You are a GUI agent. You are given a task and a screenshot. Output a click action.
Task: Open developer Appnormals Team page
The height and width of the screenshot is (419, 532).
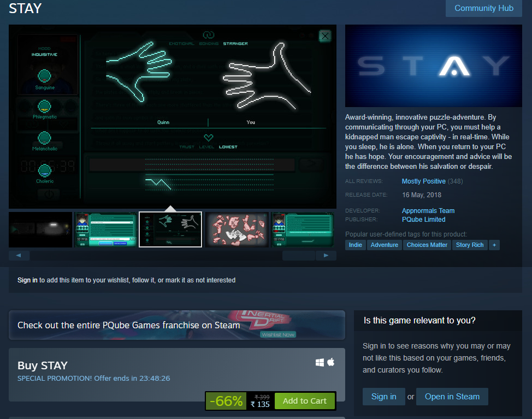pos(428,211)
